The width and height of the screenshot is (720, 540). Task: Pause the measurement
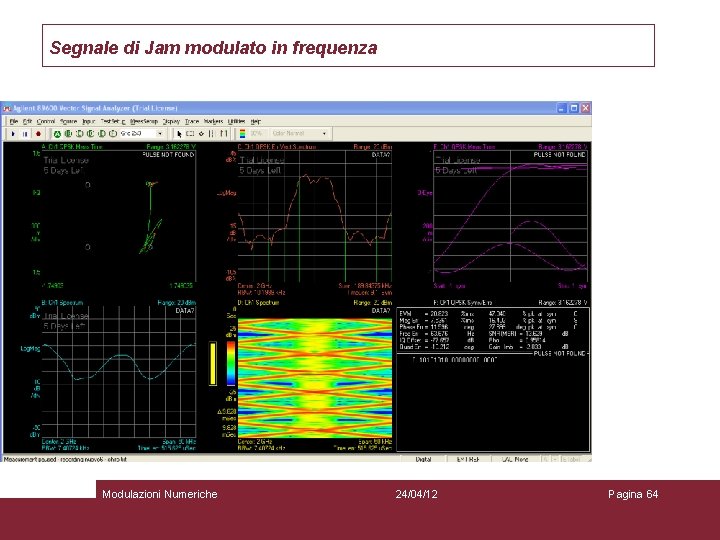(25, 134)
